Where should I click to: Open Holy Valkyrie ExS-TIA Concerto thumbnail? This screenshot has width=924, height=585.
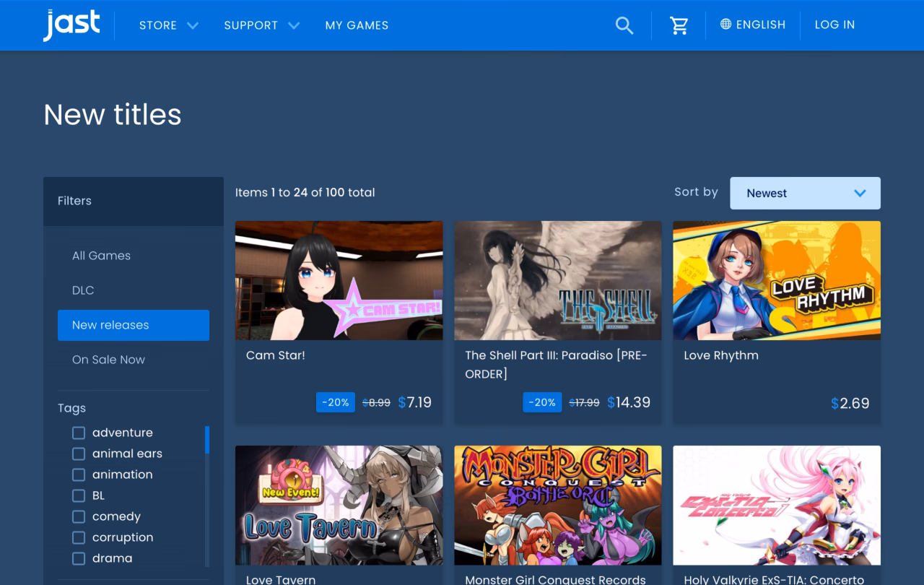coord(777,505)
